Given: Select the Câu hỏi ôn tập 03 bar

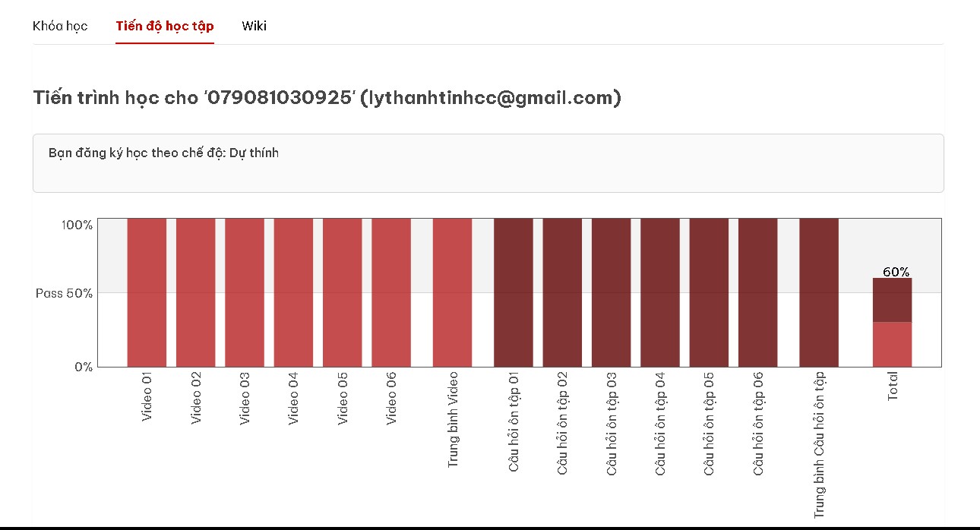Looking at the screenshot, I should (x=612, y=292).
